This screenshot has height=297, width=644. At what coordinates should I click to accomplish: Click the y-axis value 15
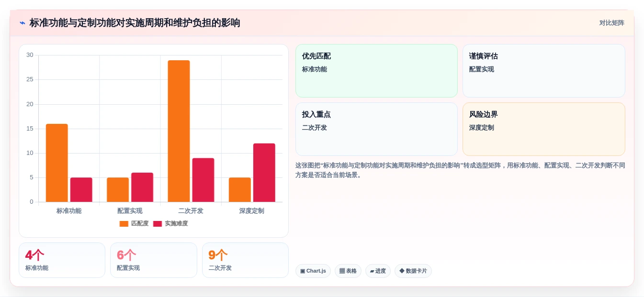pos(30,129)
